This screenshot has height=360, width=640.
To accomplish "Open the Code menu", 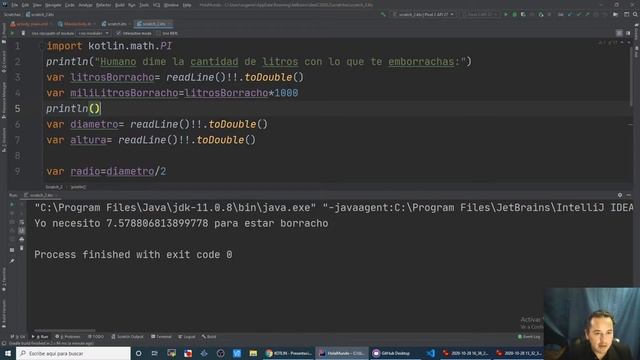I will click(x=70, y=5).
